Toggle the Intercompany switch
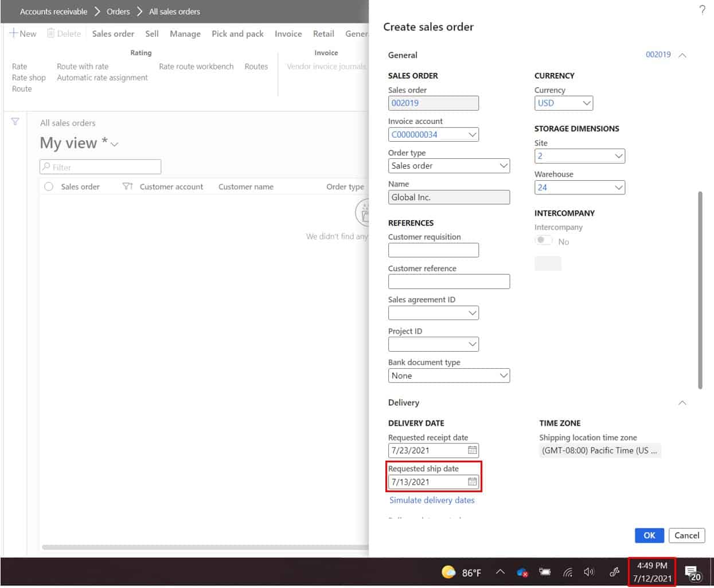Screen dimensions: 714x588 point(543,240)
